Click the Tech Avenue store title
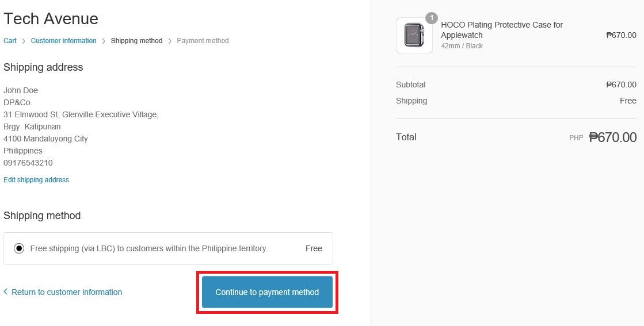The height and width of the screenshot is (326, 644). [51, 18]
